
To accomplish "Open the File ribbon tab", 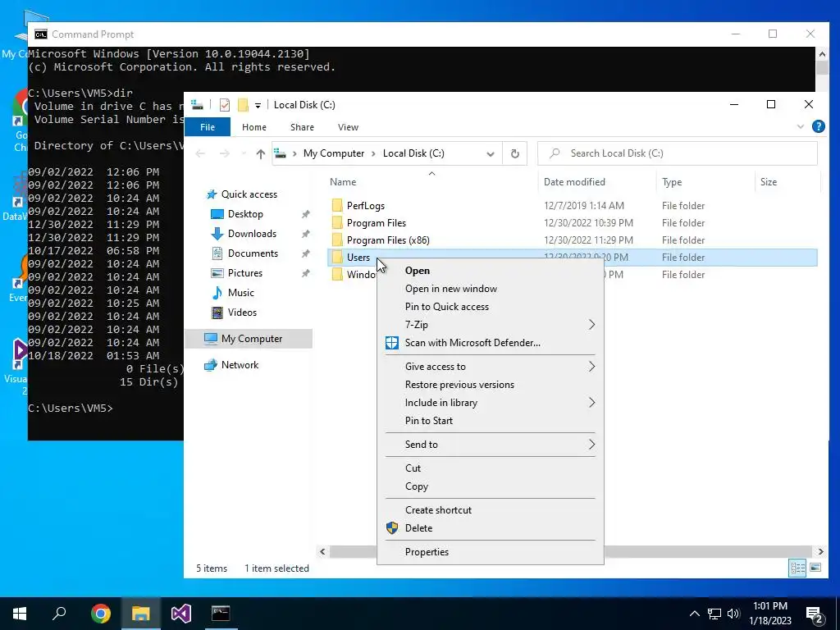I will pos(208,127).
